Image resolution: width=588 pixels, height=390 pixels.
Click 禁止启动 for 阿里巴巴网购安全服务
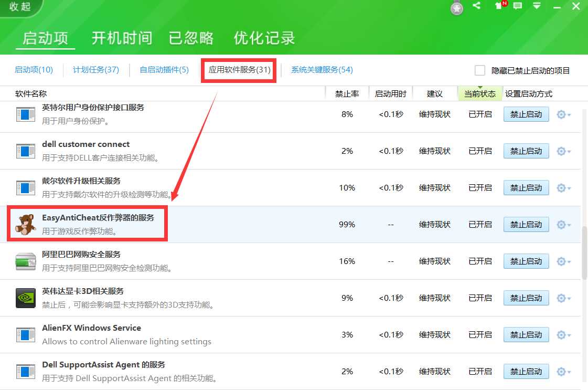526,261
